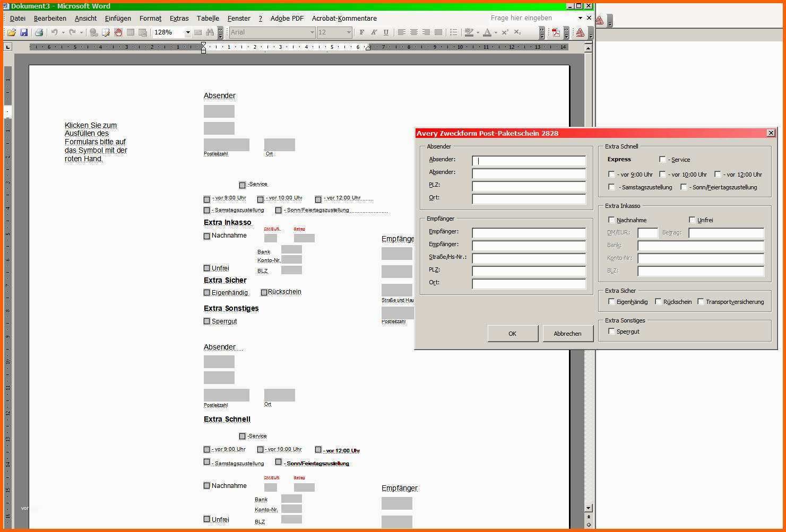786x532 pixels.
Task: Click the Straße/Hs-Nr. input field
Action: (529, 258)
